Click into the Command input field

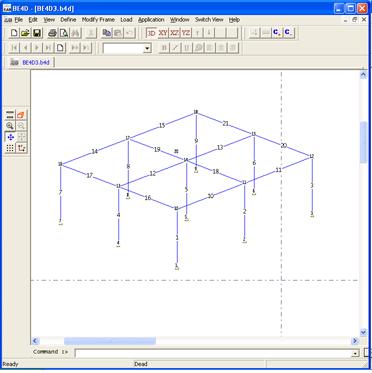point(213,353)
